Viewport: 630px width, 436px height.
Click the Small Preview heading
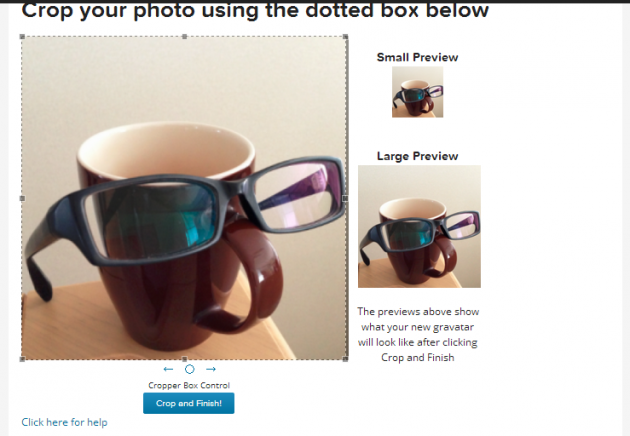click(417, 57)
